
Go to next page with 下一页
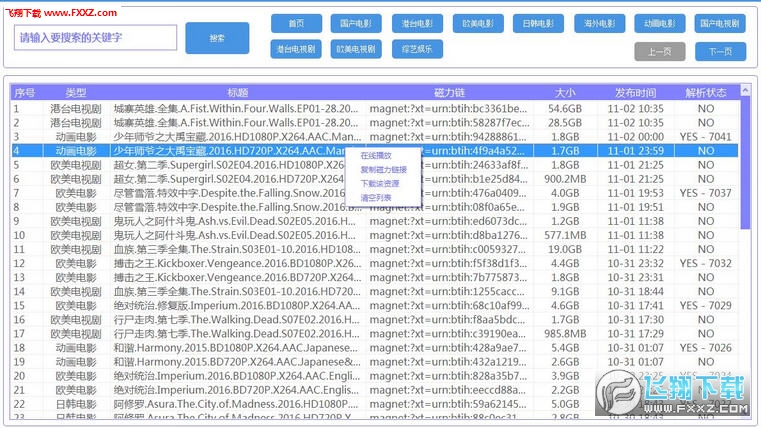pos(720,51)
